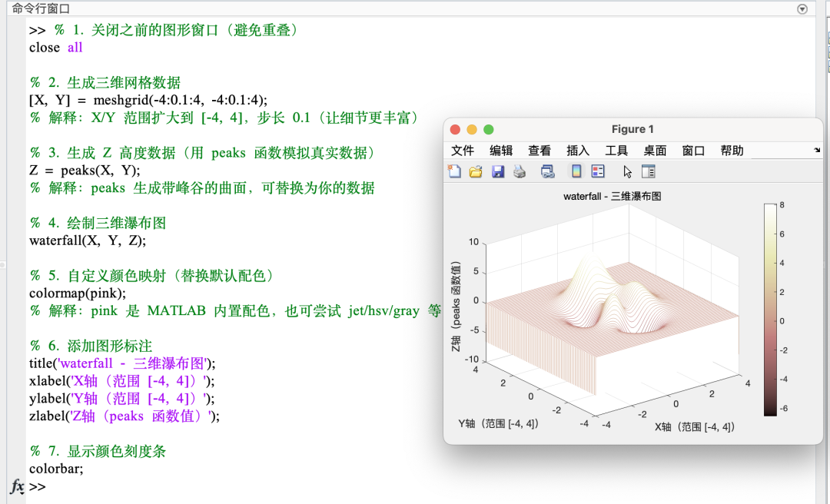Click the New Figure icon in Figure 1 toolbar

pyautogui.click(x=454, y=171)
